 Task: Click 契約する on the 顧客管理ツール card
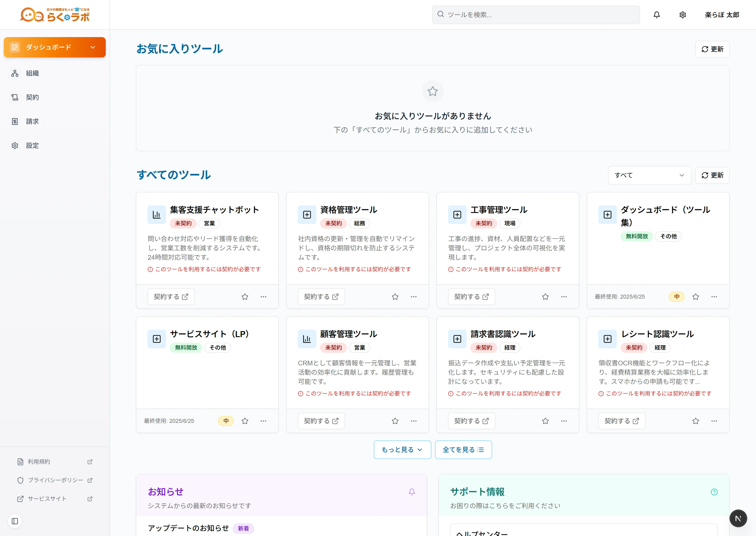pos(321,421)
